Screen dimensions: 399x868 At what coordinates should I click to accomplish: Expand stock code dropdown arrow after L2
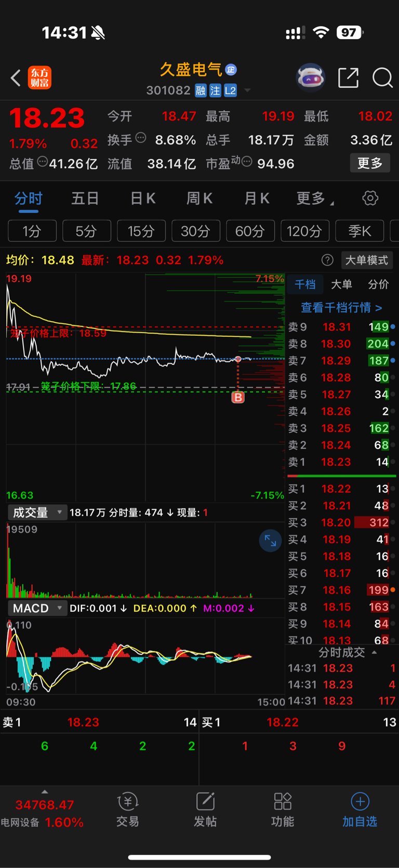[247, 90]
